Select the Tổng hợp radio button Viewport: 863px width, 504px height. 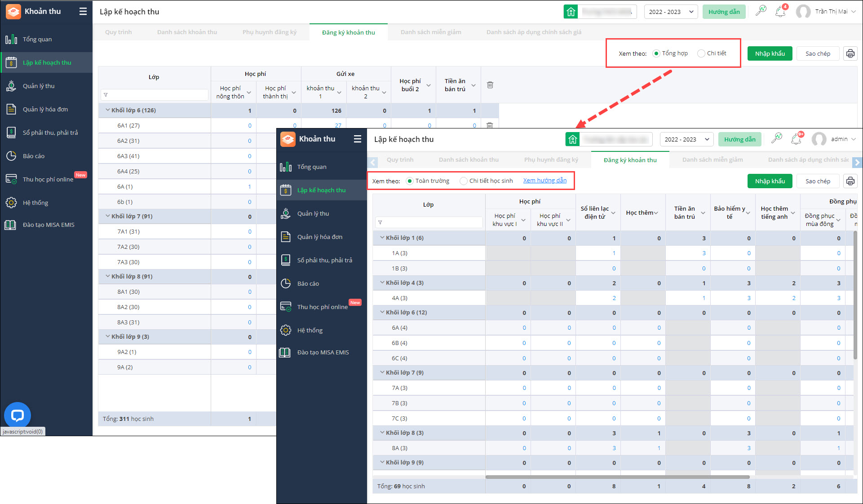pyautogui.click(x=656, y=53)
